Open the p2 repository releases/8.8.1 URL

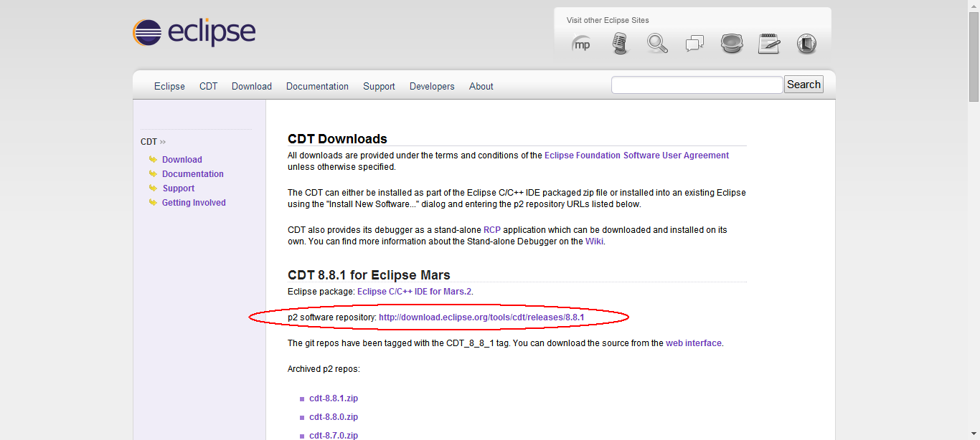click(481, 317)
